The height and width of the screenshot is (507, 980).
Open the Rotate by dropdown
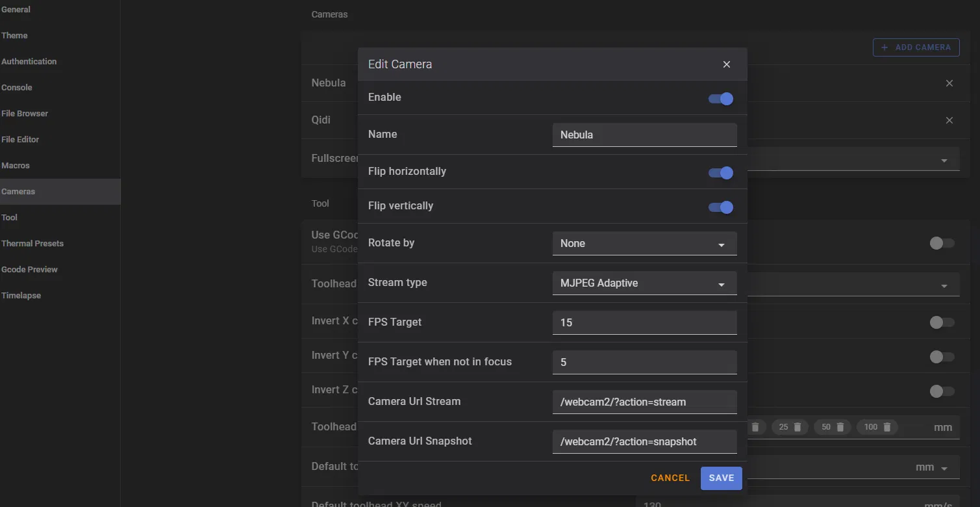tap(644, 244)
